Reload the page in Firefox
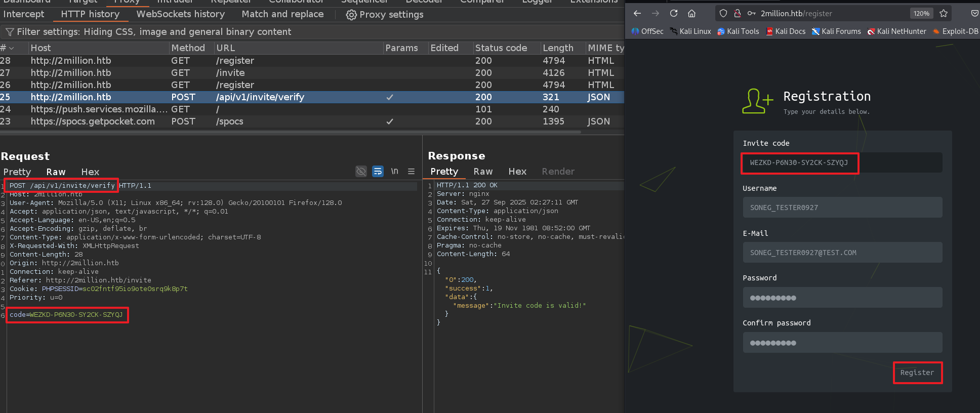Screen dimensions: 980x413 (673, 14)
